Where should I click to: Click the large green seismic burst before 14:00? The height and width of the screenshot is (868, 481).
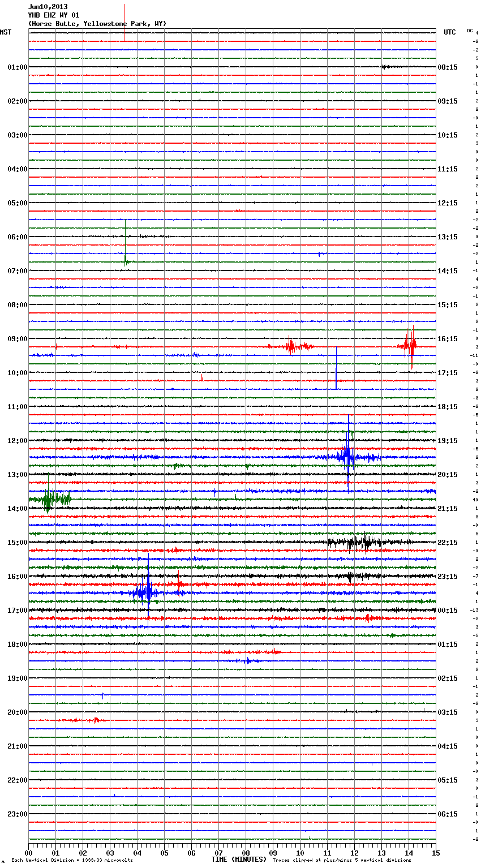point(50,499)
